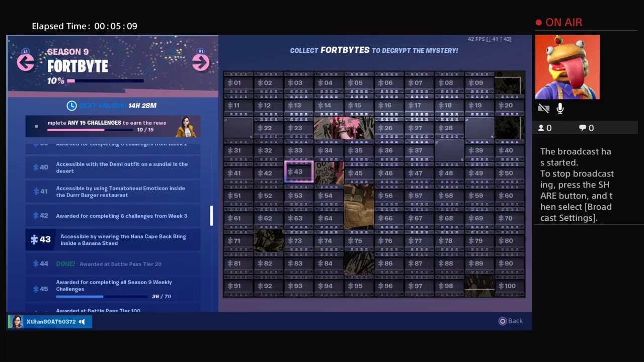This screenshot has width=644, height=362.
Task: Select Fortbyte tile #41 in grid
Action: [x=238, y=173]
